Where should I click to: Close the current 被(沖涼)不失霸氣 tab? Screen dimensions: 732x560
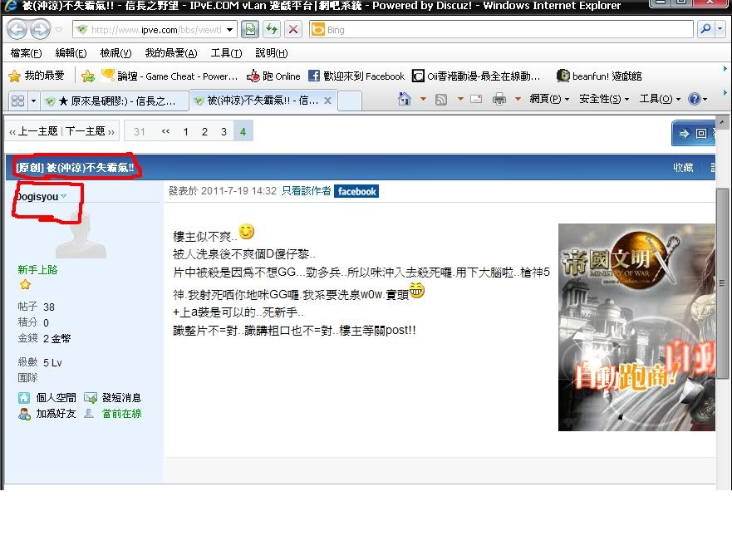point(327,101)
